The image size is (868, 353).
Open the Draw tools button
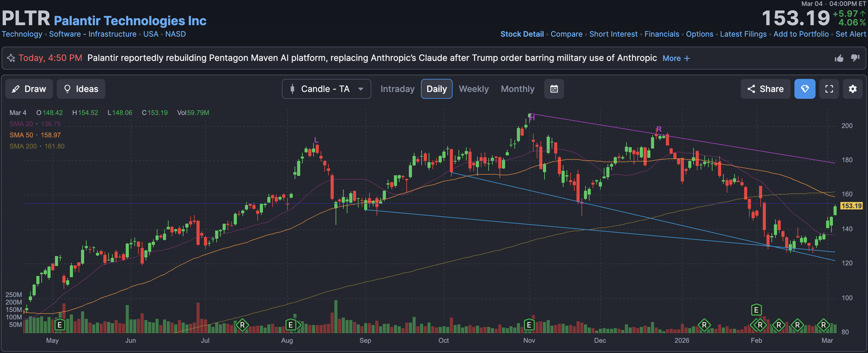29,89
